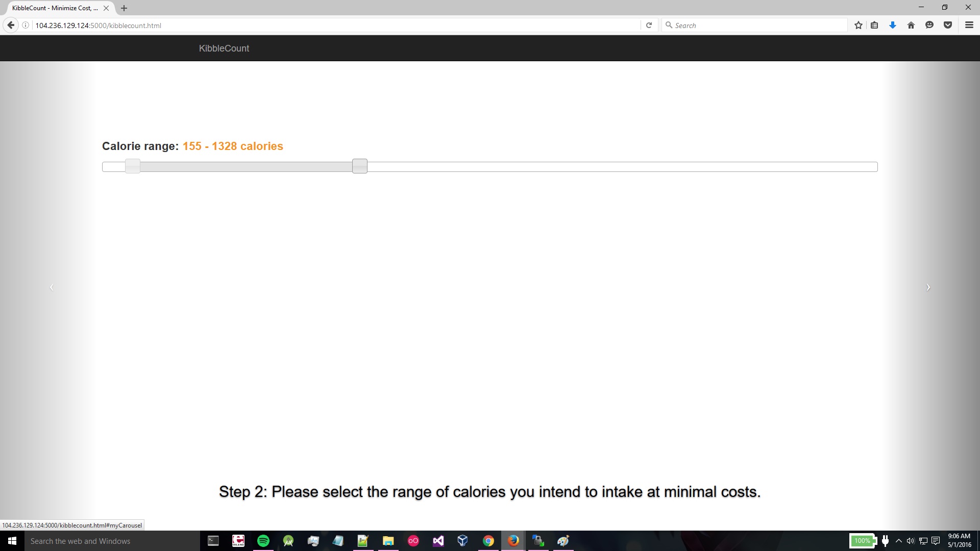Go to previous carousel slide with left chevron
Viewport: 980px width, 551px height.
coord(52,287)
